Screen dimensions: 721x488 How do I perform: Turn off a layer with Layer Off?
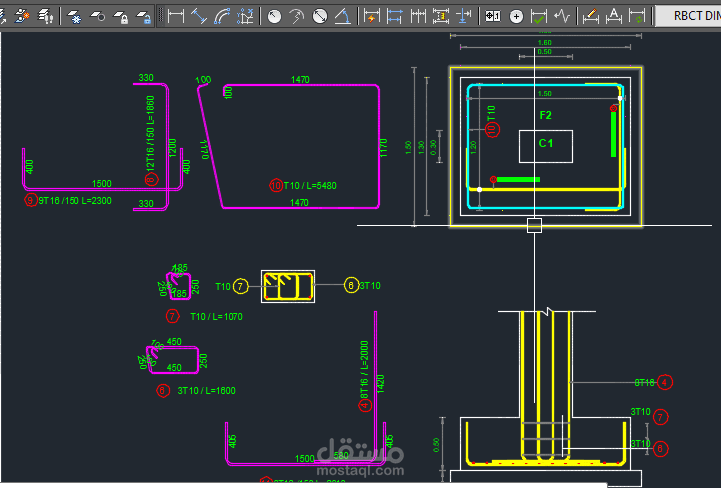(99, 16)
